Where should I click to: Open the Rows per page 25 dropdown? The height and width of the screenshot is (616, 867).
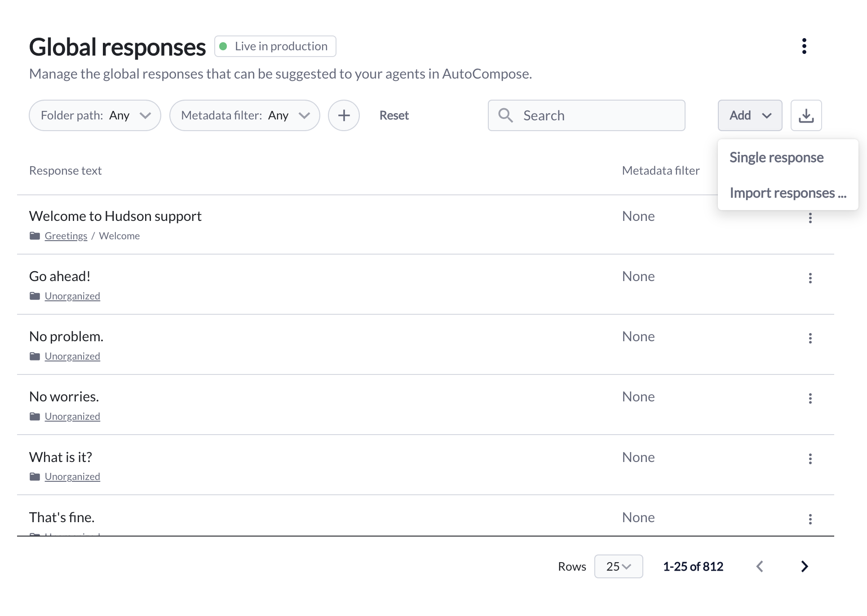click(618, 567)
